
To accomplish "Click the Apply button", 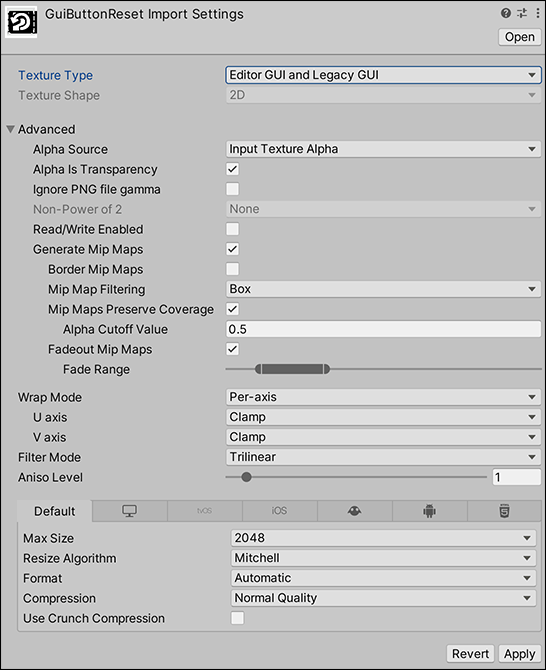I will (520, 654).
